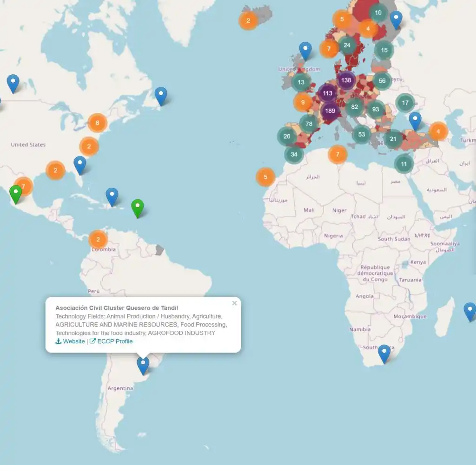
Task: Expand the teal 24 cluster marker
Action: [x=347, y=45]
